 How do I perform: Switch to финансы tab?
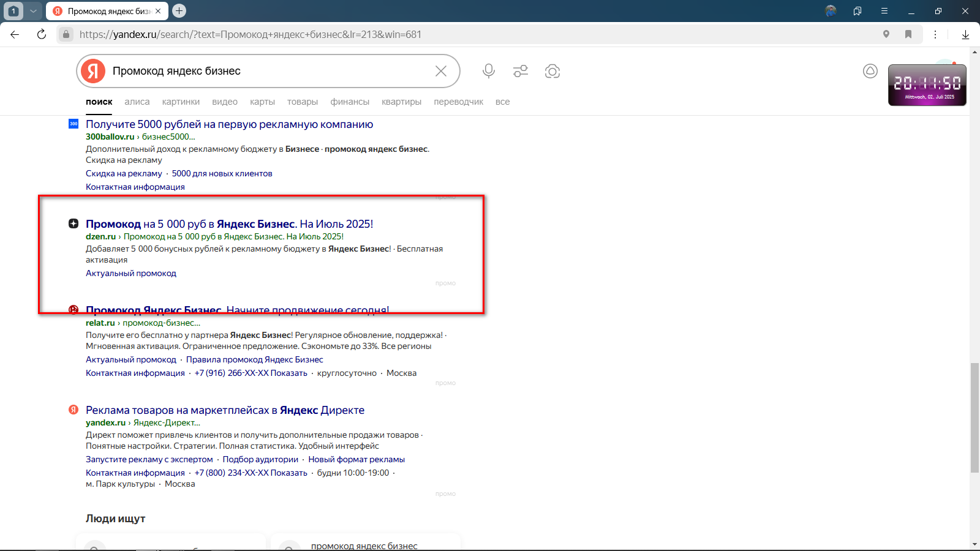tap(350, 102)
